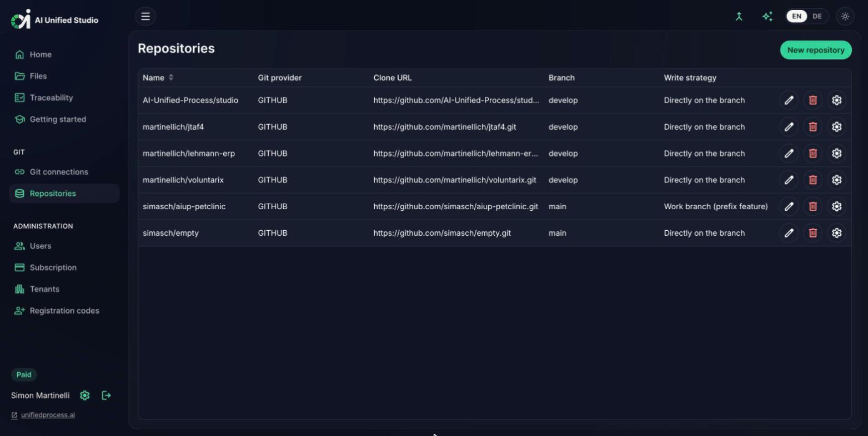Open settings gear for martinellich/voluntarix

[836, 180]
